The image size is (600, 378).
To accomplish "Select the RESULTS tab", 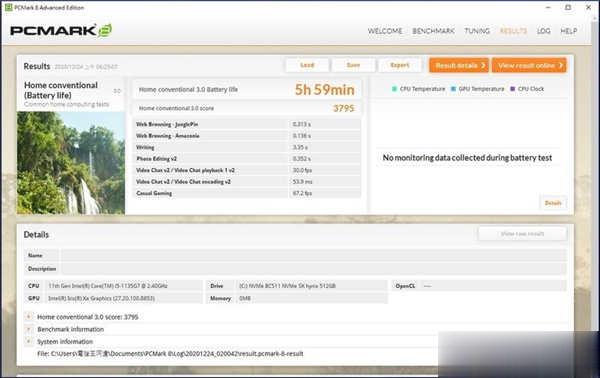I will click(x=513, y=31).
